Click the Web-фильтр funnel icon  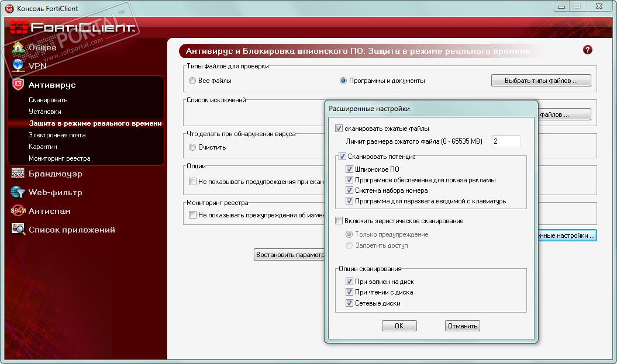tap(18, 192)
